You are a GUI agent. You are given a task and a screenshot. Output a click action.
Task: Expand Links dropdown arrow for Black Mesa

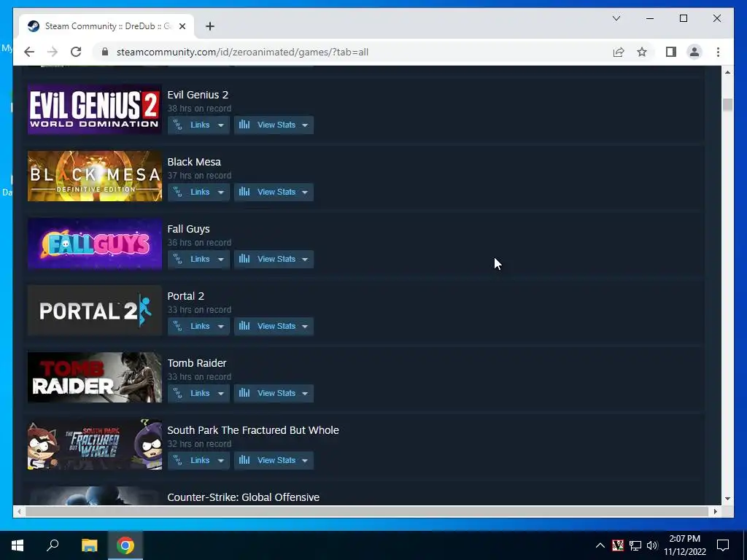click(x=220, y=192)
